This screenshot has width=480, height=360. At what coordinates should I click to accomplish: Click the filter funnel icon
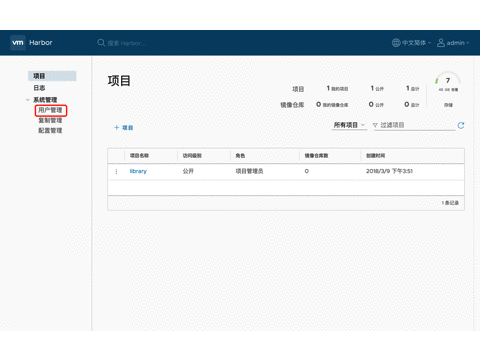click(375, 125)
